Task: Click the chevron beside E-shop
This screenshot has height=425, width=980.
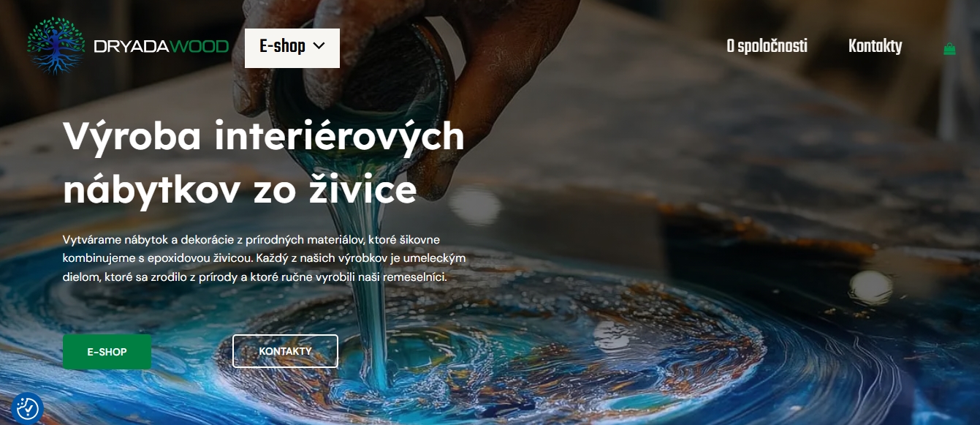Action: (x=319, y=46)
